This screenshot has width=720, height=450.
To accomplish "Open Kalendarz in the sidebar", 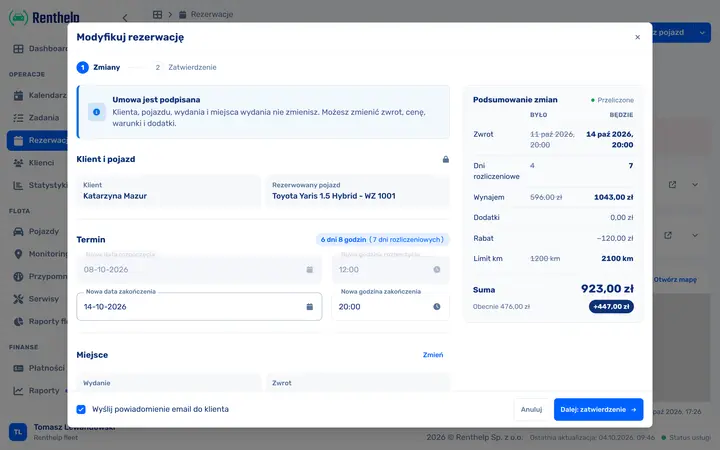I will pyautogui.click(x=39, y=96).
